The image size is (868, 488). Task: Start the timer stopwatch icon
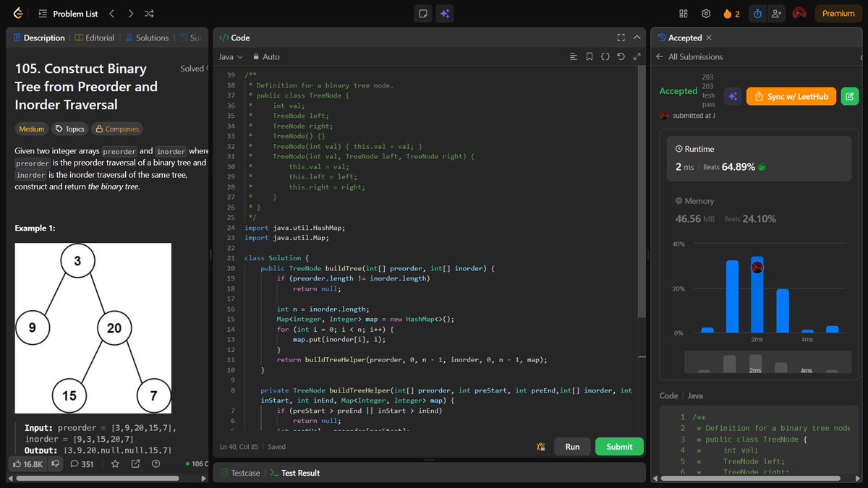(x=757, y=13)
